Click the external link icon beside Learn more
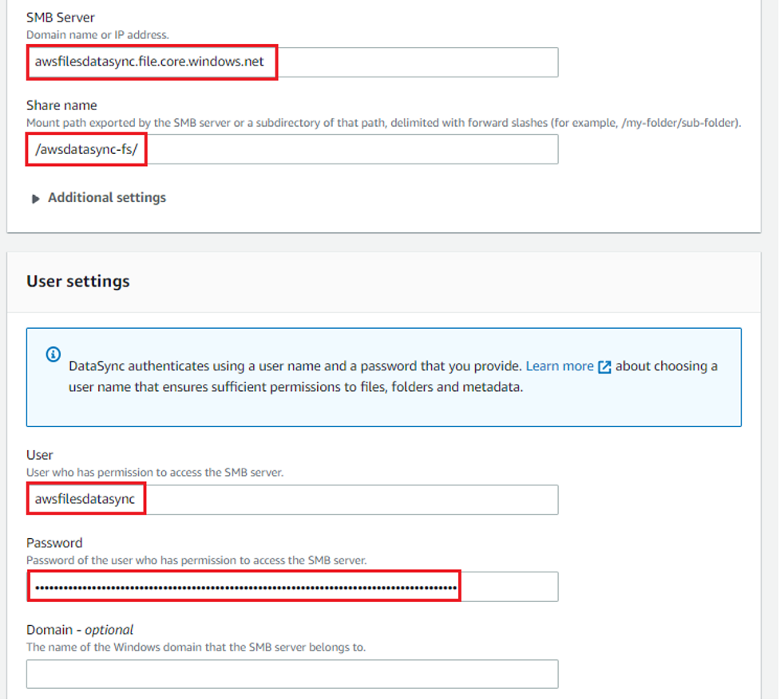 tap(604, 366)
